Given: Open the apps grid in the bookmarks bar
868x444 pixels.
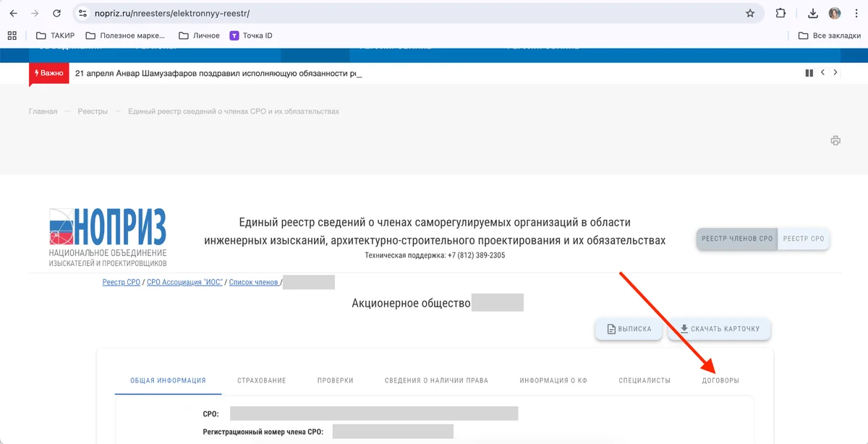Looking at the screenshot, I should point(12,35).
